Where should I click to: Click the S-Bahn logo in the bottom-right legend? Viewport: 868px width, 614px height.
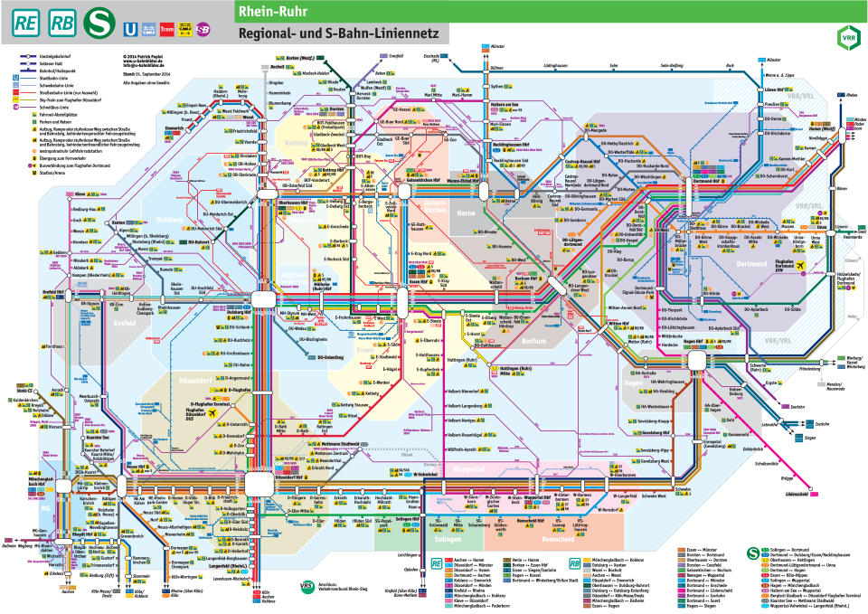point(753,553)
